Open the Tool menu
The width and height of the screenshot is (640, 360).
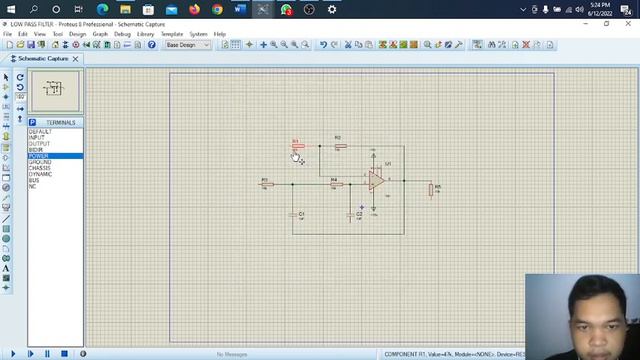[58, 34]
